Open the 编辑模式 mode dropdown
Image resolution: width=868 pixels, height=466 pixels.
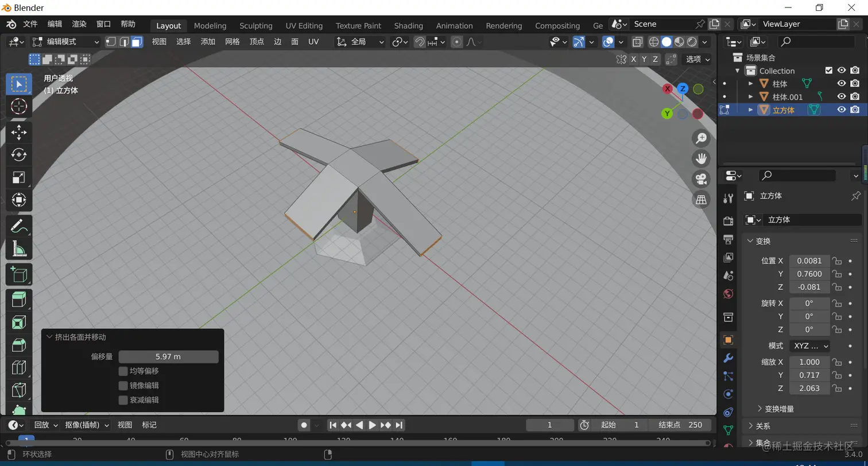click(x=65, y=42)
